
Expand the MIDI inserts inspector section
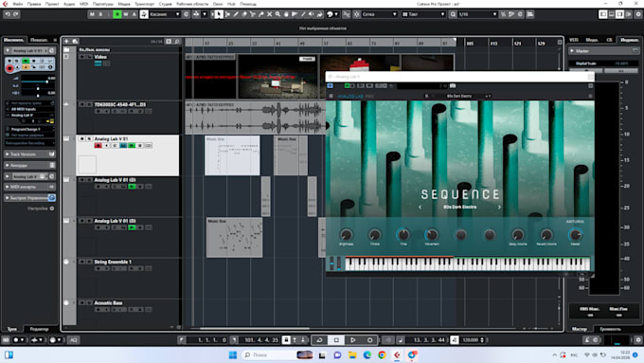[29, 187]
